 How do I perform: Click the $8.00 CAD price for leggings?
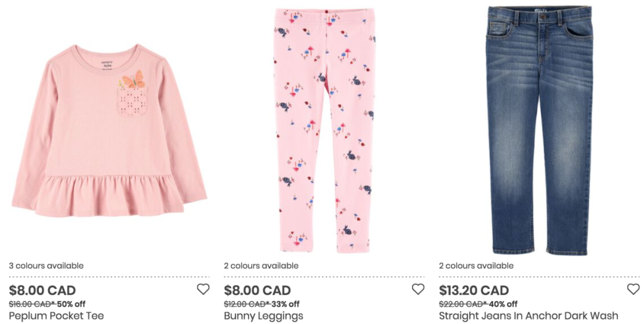(x=258, y=291)
